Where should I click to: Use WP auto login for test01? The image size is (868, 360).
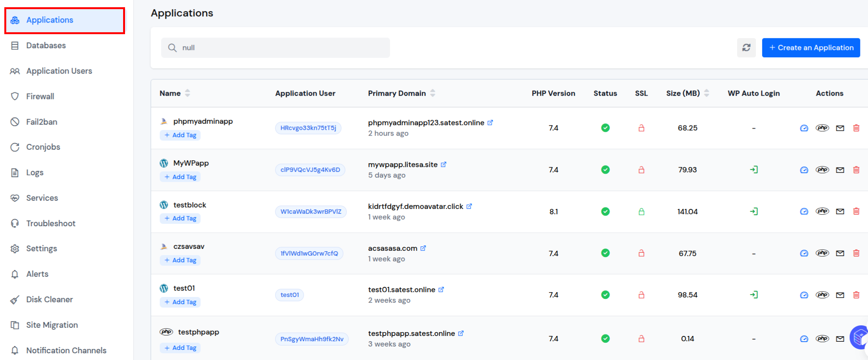tap(754, 295)
